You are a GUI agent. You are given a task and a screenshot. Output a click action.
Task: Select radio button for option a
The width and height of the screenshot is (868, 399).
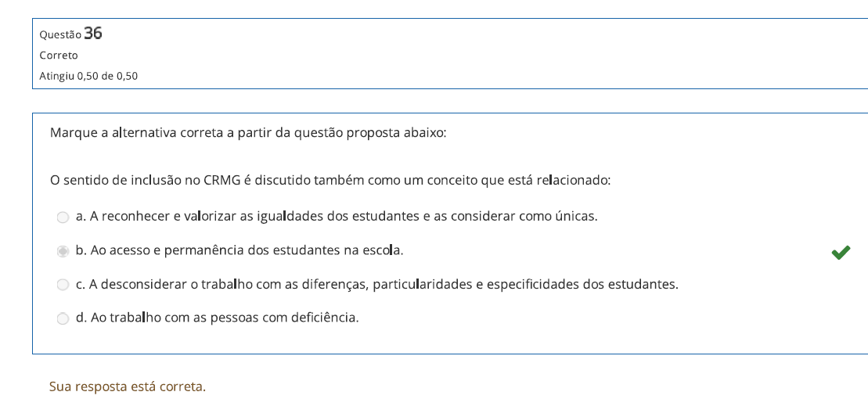tap(63, 217)
